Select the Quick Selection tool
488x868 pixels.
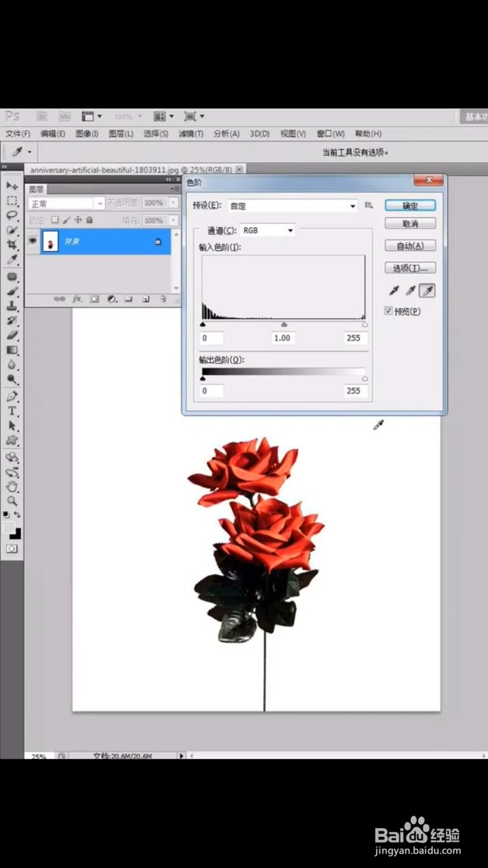(x=12, y=231)
